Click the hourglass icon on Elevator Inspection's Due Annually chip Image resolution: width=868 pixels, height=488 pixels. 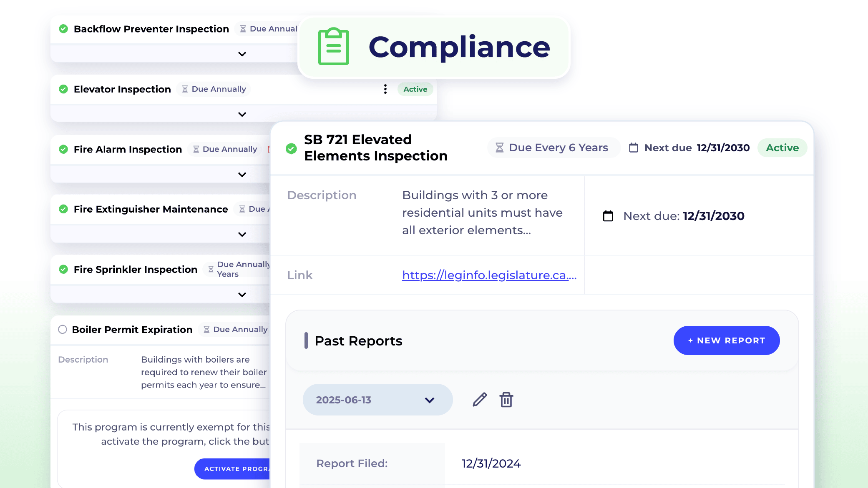click(185, 89)
